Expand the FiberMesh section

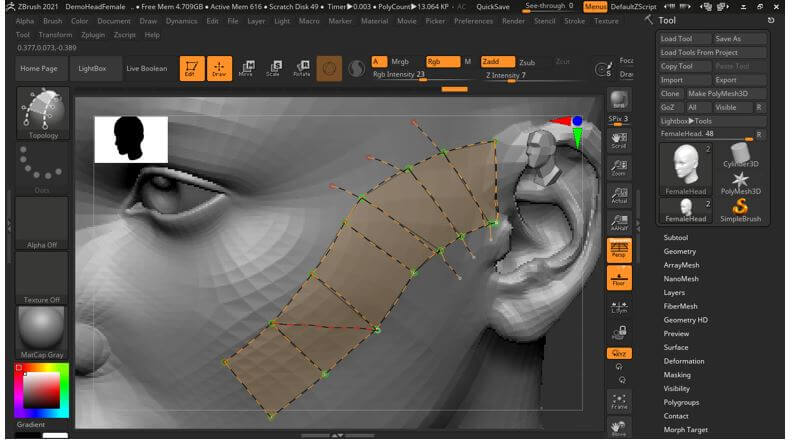tap(680, 306)
